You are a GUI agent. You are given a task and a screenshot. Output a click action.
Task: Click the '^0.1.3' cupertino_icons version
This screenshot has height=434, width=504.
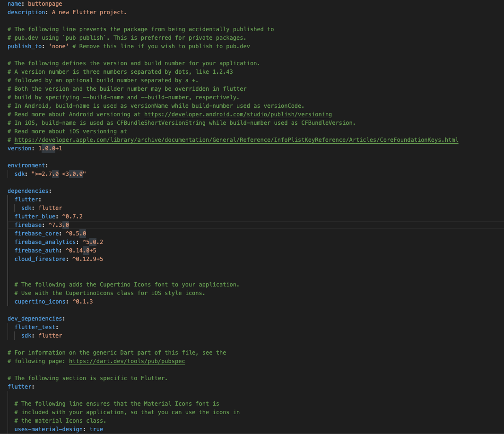[83, 302]
